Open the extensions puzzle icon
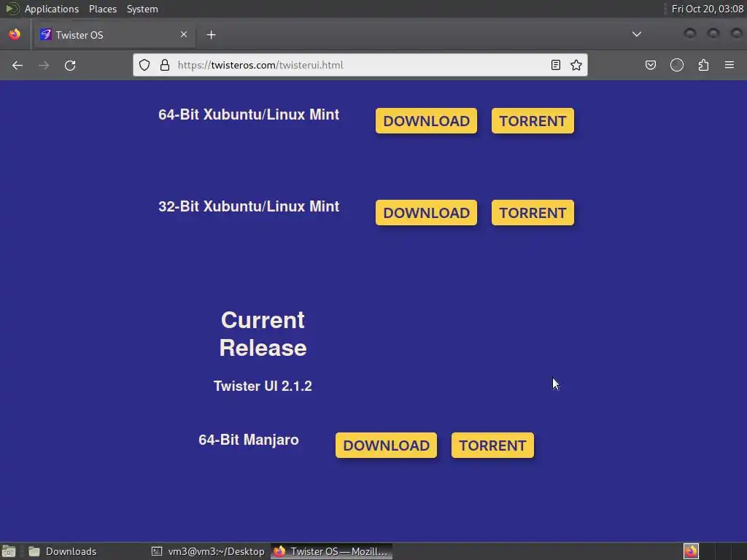Screen dimensions: 747x560 704,65
